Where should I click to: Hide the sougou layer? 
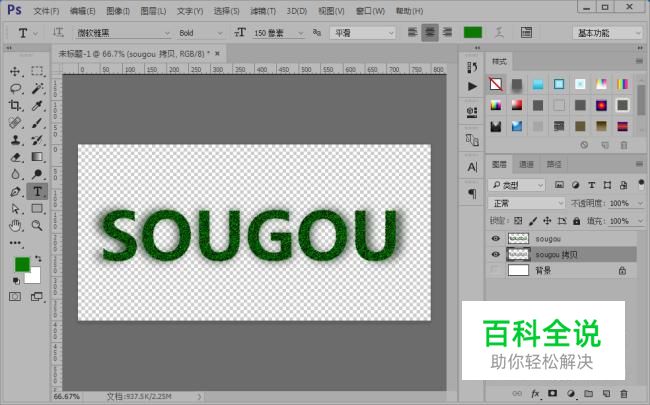pos(496,238)
